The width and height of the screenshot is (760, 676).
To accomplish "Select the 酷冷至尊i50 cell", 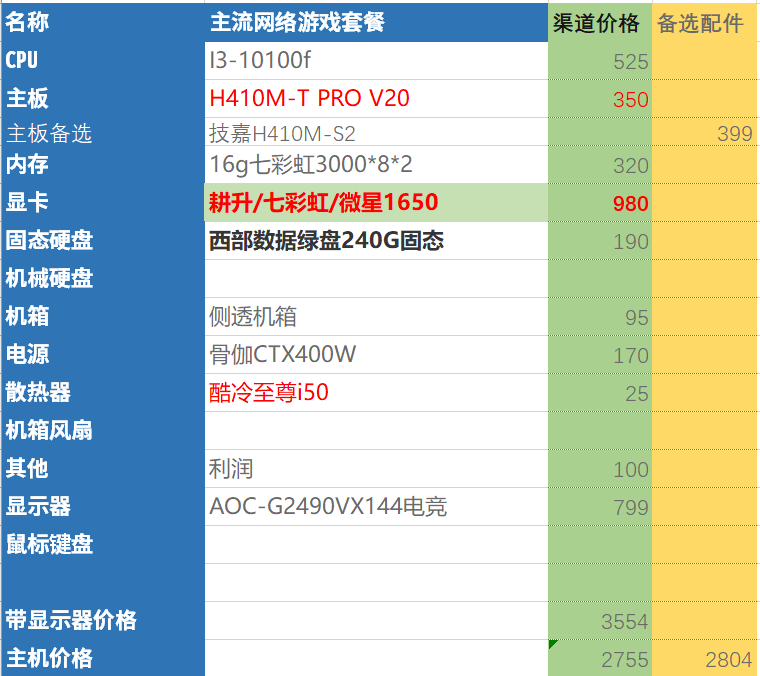I will click(x=376, y=393).
